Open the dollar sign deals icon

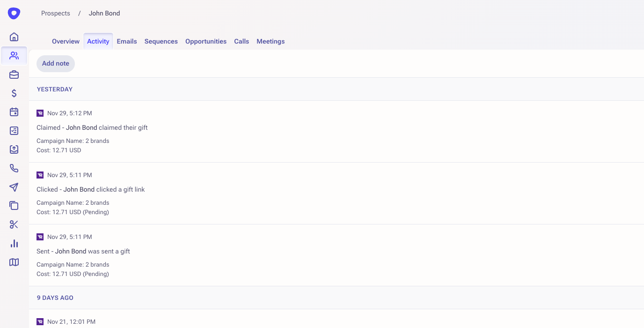(14, 93)
